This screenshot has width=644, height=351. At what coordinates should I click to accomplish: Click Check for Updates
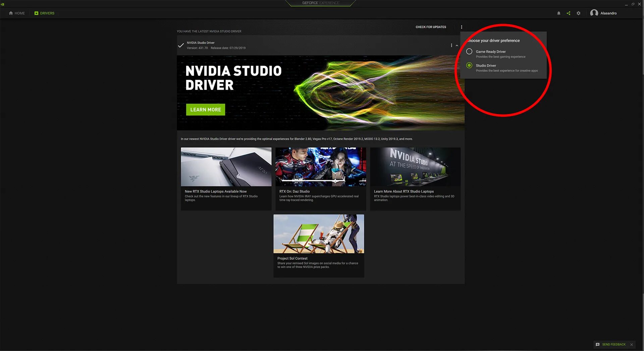click(x=431, y=27)
